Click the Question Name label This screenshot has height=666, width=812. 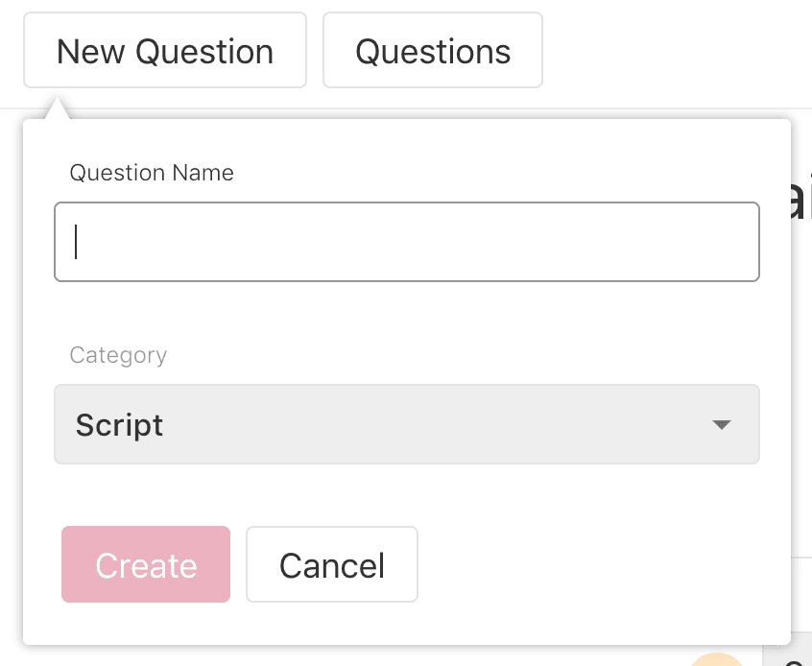[151, 173]
